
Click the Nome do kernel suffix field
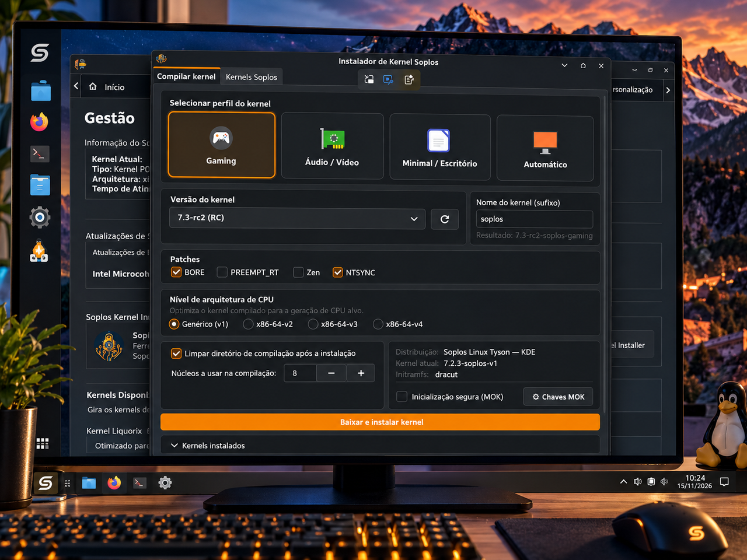click(535, 219)
